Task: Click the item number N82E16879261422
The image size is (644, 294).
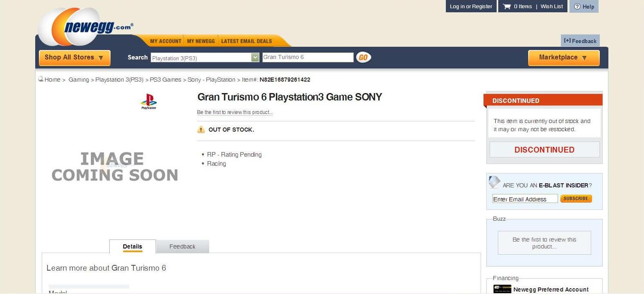Action: coord(285,80)
